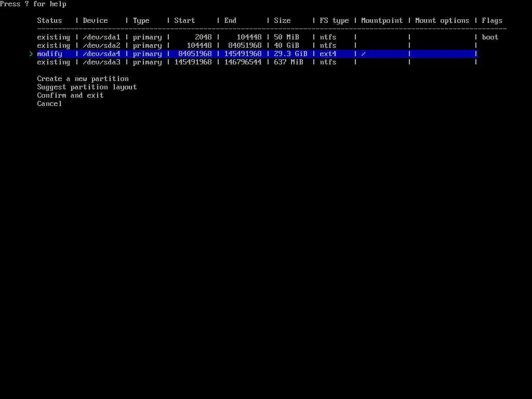
Task: Click end sector value 104448 of sda1
Action: point(249,37)
